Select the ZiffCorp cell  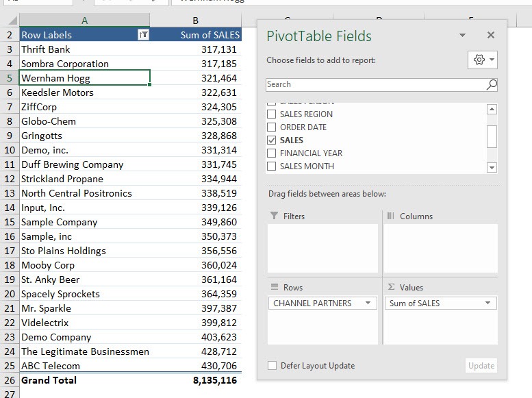pos(84,107)
